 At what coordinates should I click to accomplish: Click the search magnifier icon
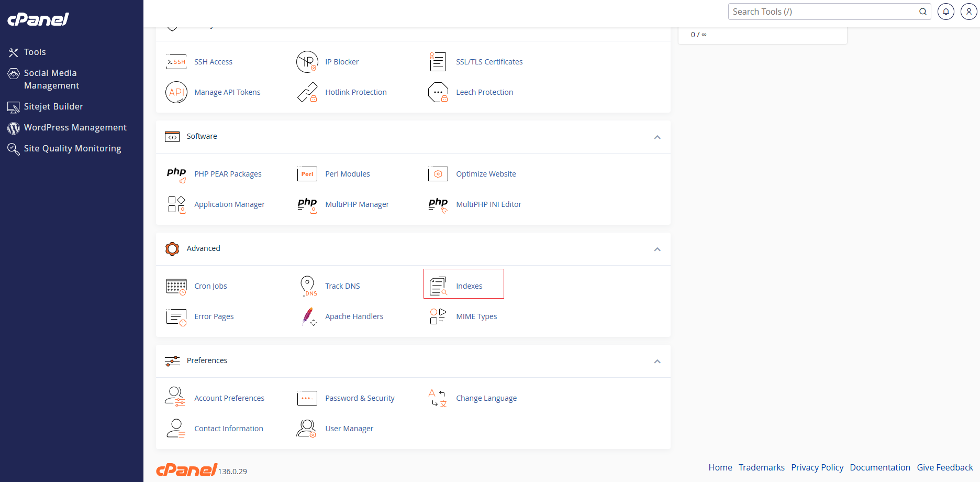923,12
